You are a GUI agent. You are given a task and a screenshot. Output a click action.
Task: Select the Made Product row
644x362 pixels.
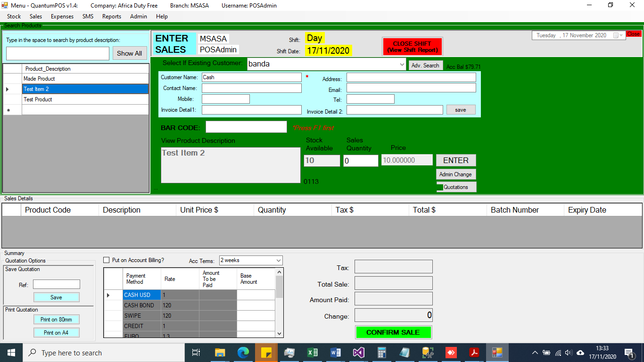tap(85, 79)
